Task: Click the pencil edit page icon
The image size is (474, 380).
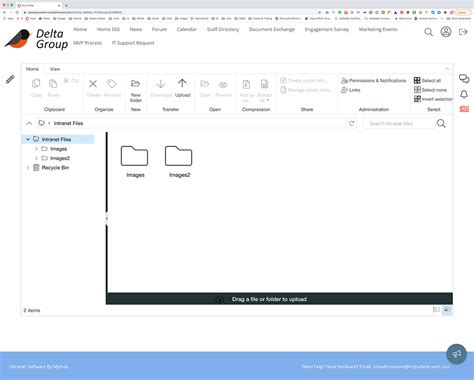Action: tap(10, 79)
